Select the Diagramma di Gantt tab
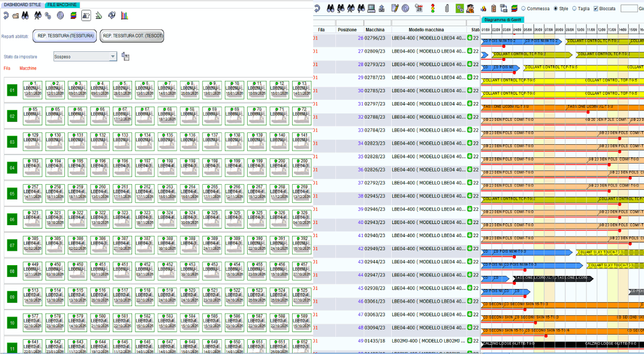 (502, 20)
